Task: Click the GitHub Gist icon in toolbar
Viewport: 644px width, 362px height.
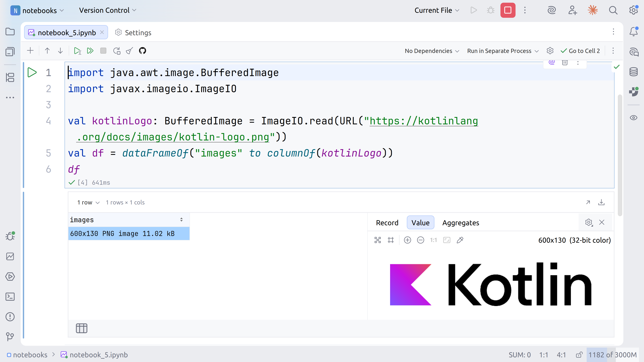Action: [143, 51]
